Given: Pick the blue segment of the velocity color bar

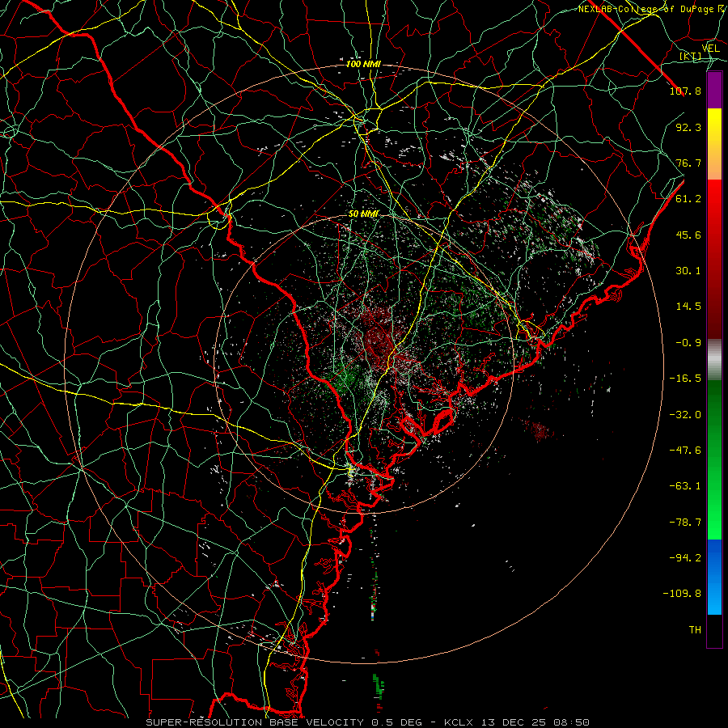Looking at the screenshot, I should tap(714, 577).
